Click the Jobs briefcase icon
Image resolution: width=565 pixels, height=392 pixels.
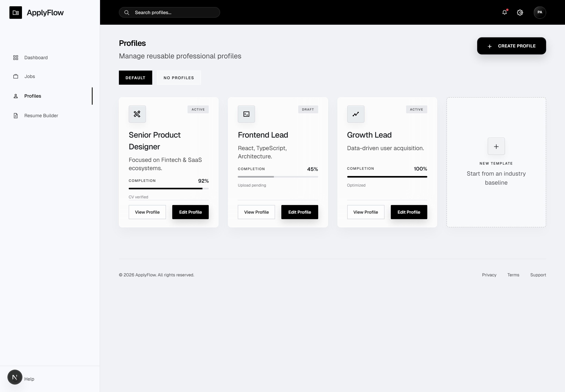pyautogui.click(x=16, y=76)
